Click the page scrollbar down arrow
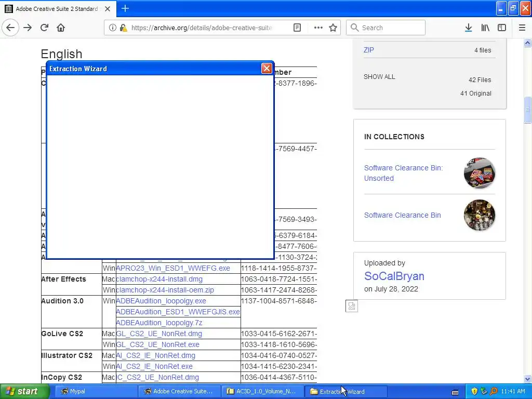The width and height of the screenshot is (532, 399). point(528,379)
